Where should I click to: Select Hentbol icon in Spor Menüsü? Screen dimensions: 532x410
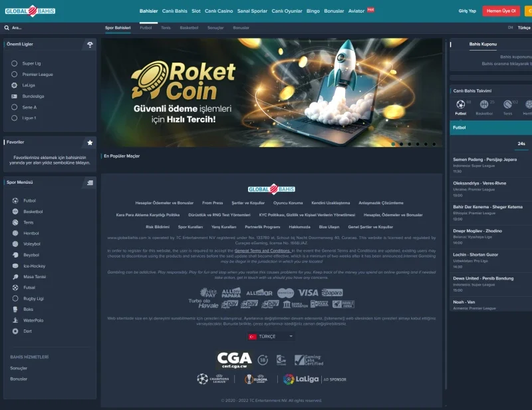coord(15,234)
